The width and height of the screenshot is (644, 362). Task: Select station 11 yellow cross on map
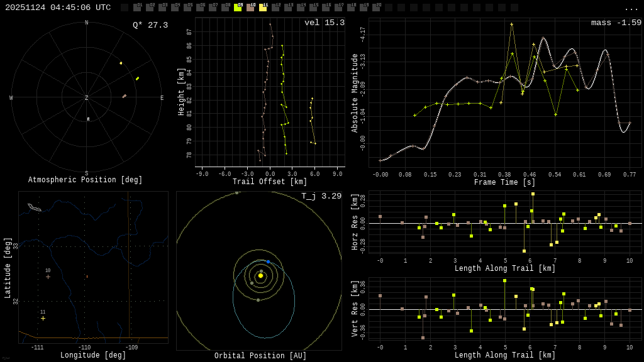coord(43,318)
